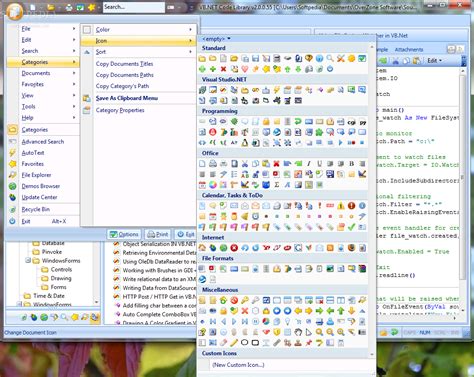The width and height of the screenshot is (474, 377).
Task: Open the Documents menu
Action: click(43, 73)
